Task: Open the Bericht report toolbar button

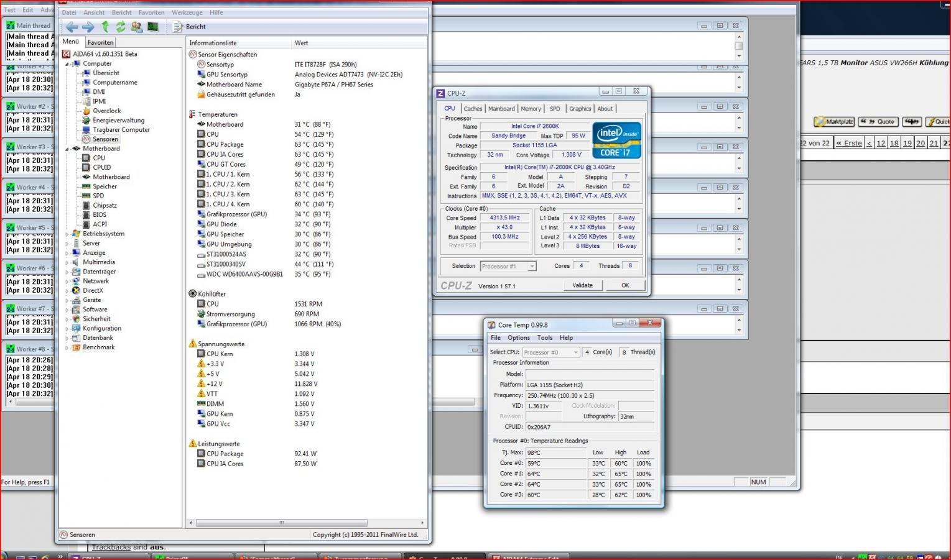Action: click(189, 27)
